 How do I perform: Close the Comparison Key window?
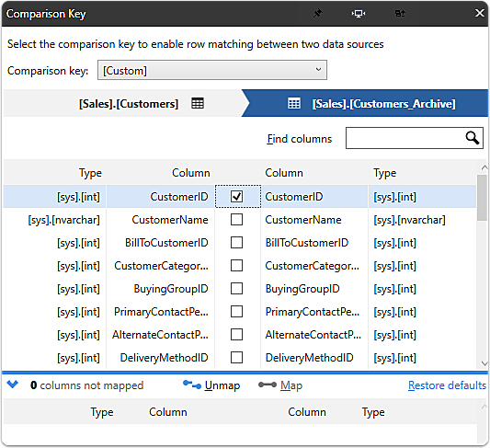click(480, 13)
